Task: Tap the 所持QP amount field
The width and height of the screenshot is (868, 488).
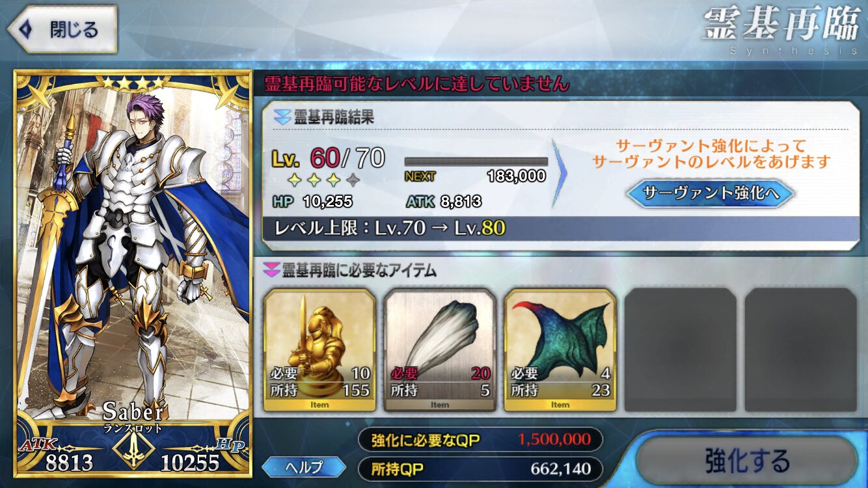Action: pos(480,468)
